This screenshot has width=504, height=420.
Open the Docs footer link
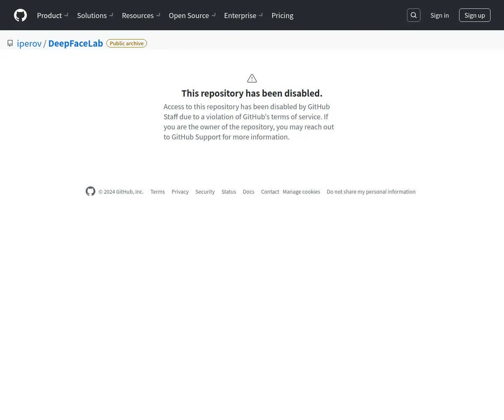[249, 192]
